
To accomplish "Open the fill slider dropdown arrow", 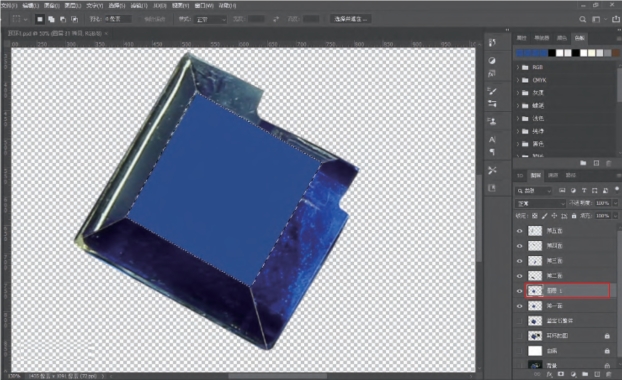I will (616, 216).
